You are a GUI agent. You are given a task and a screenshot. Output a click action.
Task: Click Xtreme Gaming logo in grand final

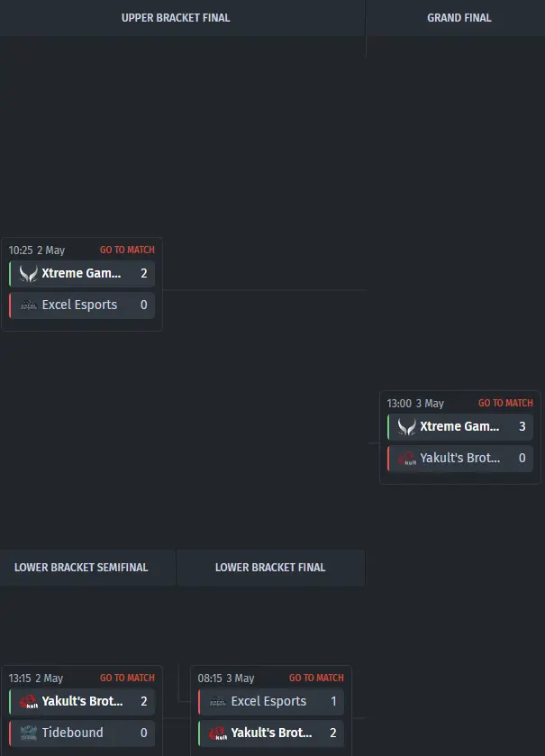406,426
